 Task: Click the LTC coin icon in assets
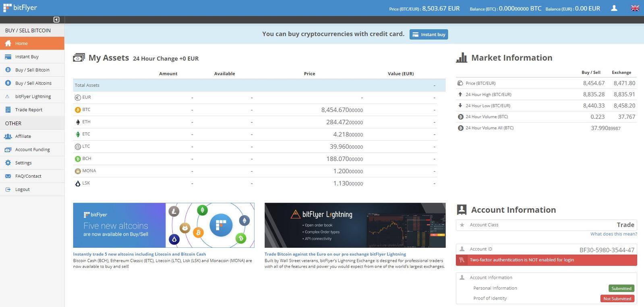click(78, 147)
